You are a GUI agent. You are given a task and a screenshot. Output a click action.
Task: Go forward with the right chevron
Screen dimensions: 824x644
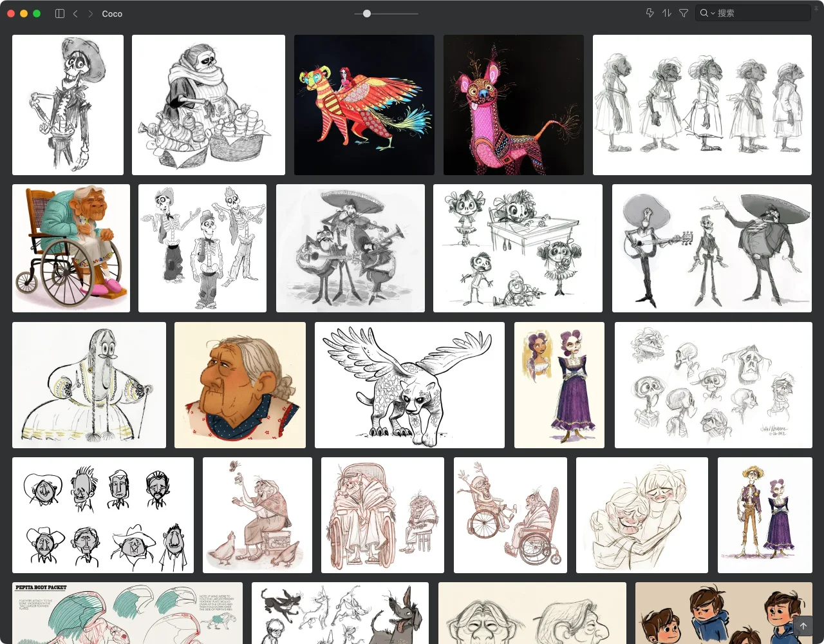click(x=90, y=14)
